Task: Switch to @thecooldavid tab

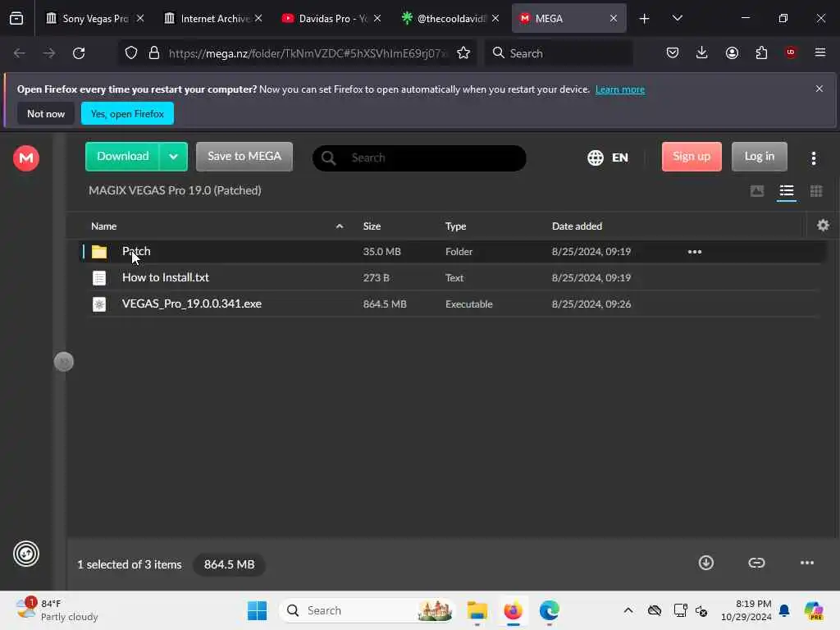Action: 449,18
